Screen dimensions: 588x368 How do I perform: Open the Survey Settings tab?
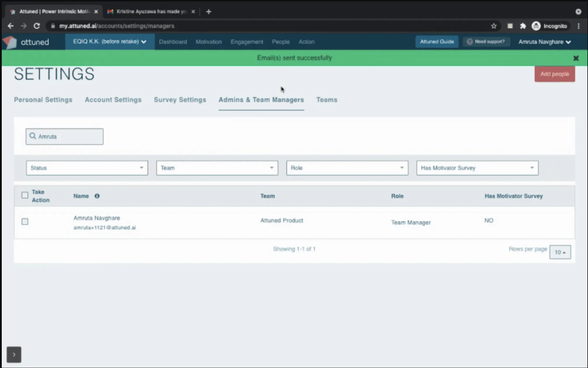pyautogui.click(x=180, y=100)
